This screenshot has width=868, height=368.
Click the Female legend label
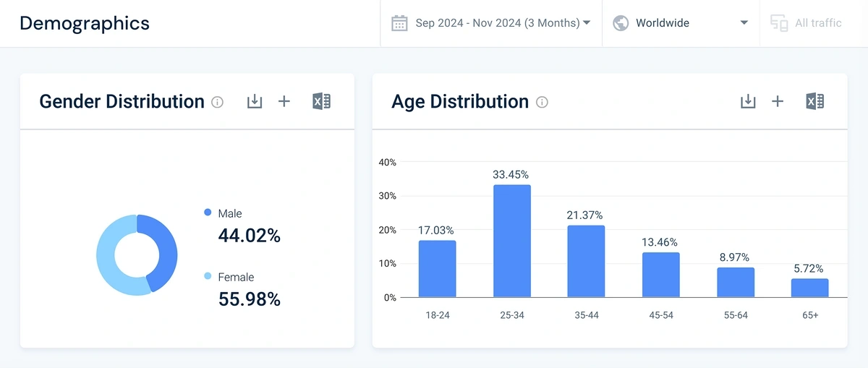point(236,277)
